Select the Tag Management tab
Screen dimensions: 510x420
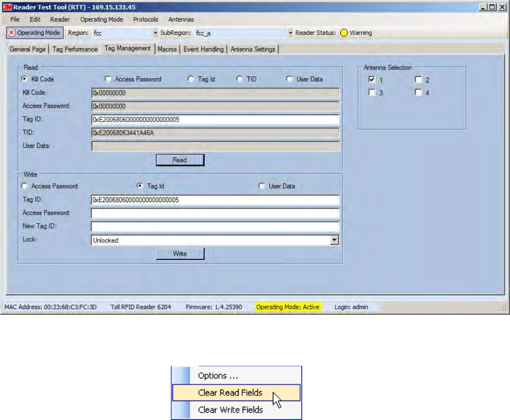(127, 48)
